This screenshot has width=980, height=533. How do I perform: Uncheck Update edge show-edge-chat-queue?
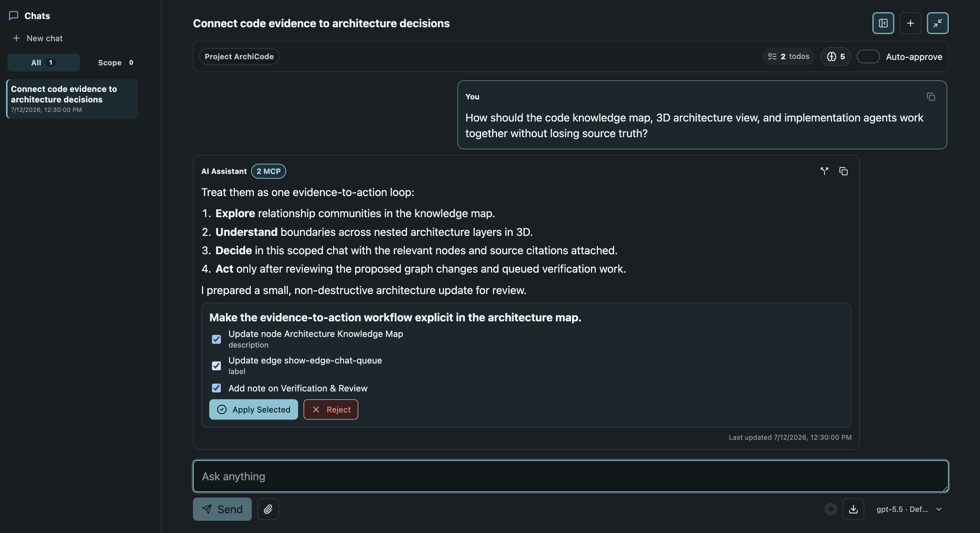click(216, 366)
